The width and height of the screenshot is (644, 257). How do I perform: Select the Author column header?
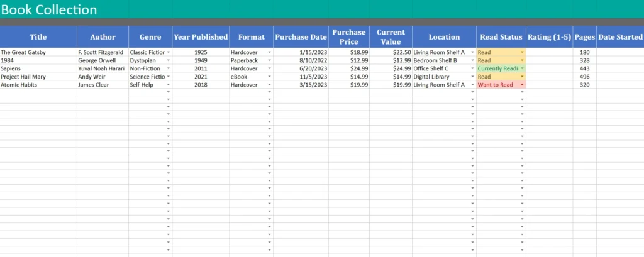pyautogui.click(x=103, y=37)
